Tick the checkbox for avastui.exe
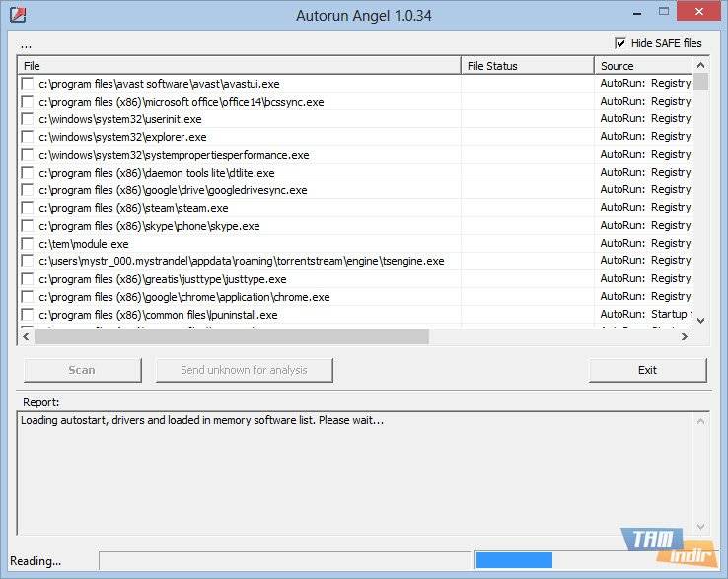The height and width of the screenshot is (579, 728). [28, 84]
